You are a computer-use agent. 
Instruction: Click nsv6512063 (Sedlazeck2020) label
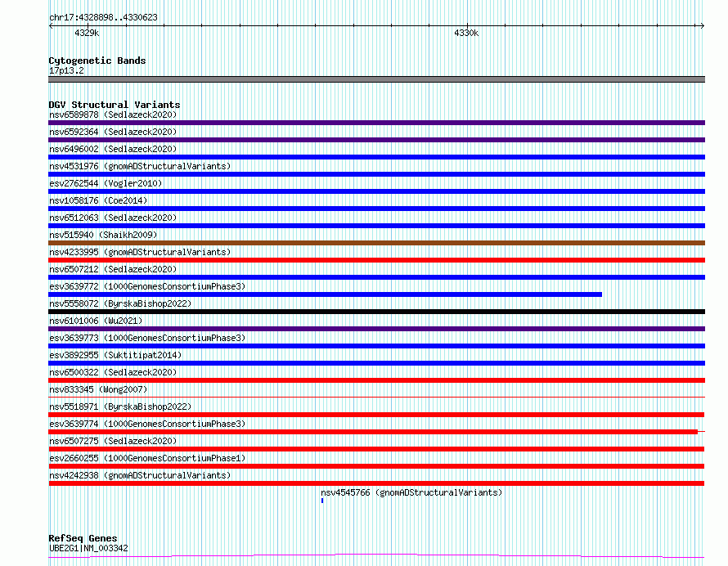pos(113,218)
